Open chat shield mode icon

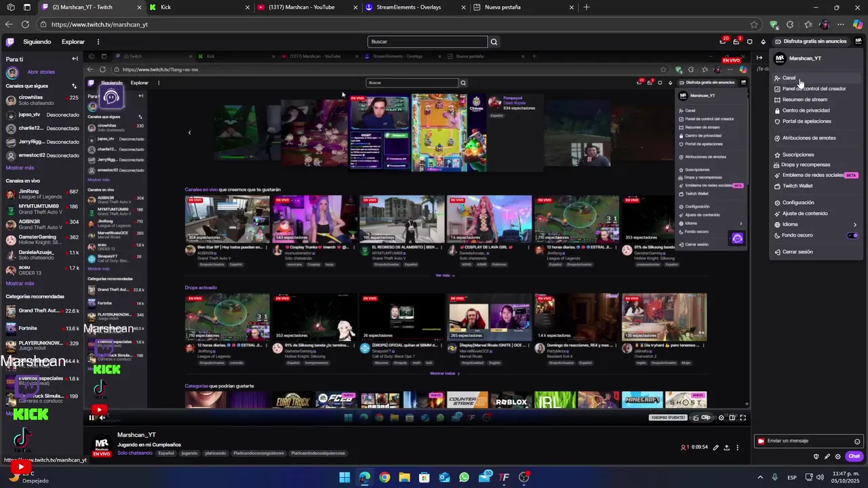[x=816, y=456]
